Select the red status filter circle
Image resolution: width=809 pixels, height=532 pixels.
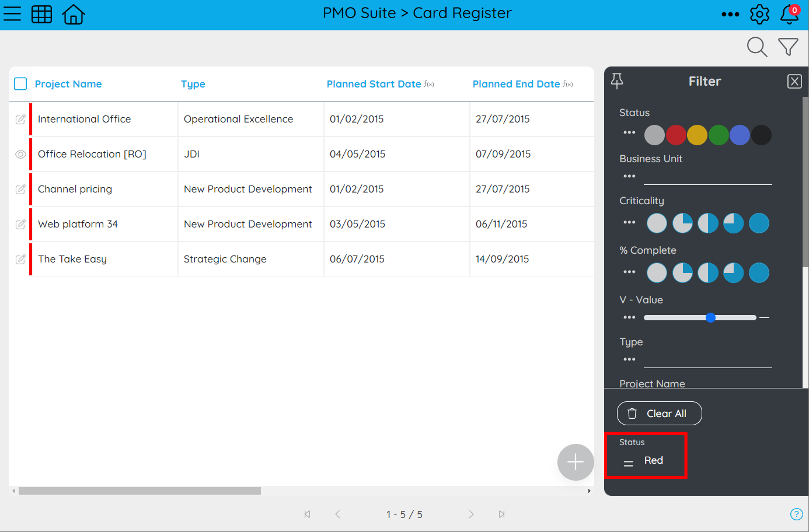coord(676,135)
